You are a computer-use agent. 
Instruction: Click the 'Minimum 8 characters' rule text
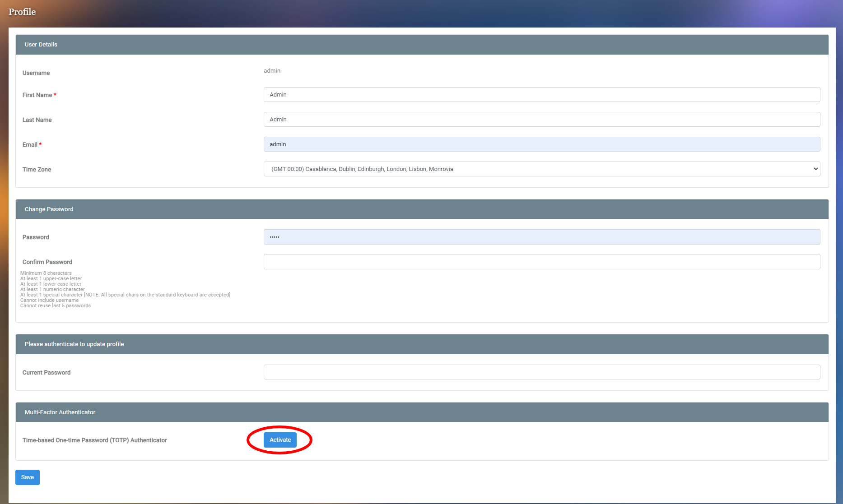[x=46, y=273]
